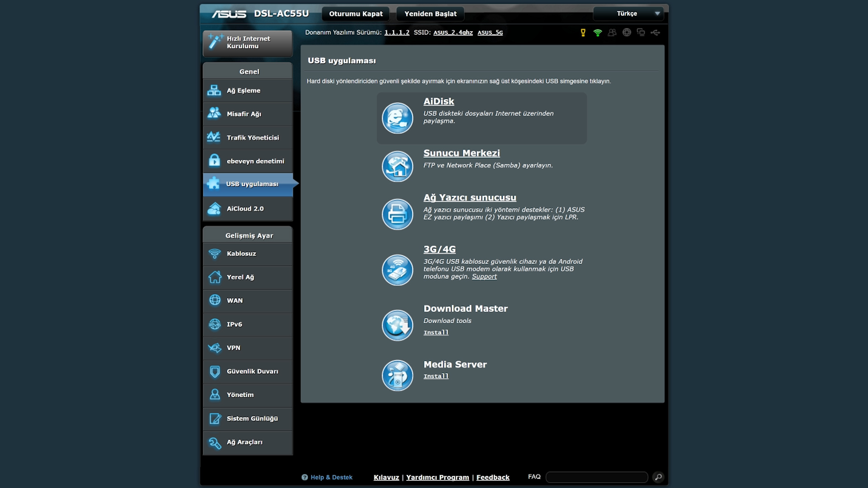Image resolution: width=868 pixels, height=488 pixels.
Task: Click the green Wi-Fi status icon
Action: [x=598, y=33]
